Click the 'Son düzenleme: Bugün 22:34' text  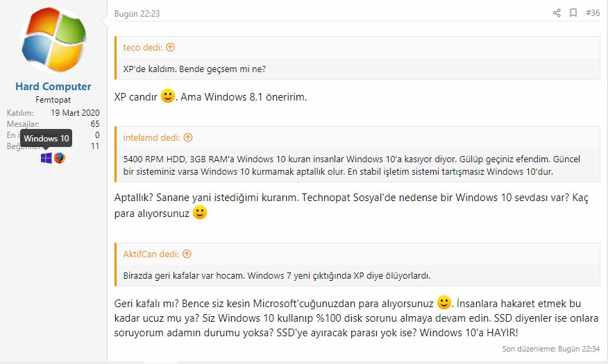pyautogui.click(x=551, y=349)
